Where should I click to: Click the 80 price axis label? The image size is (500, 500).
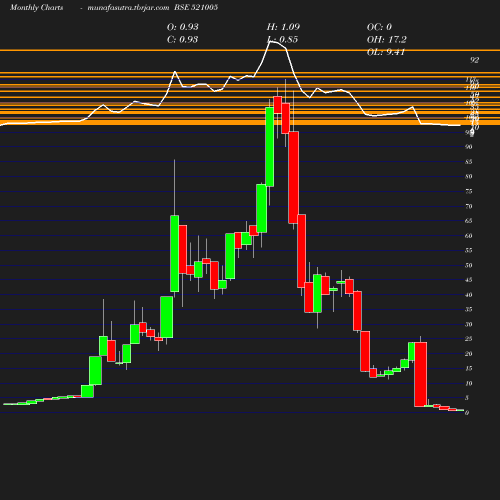point(469,176)
